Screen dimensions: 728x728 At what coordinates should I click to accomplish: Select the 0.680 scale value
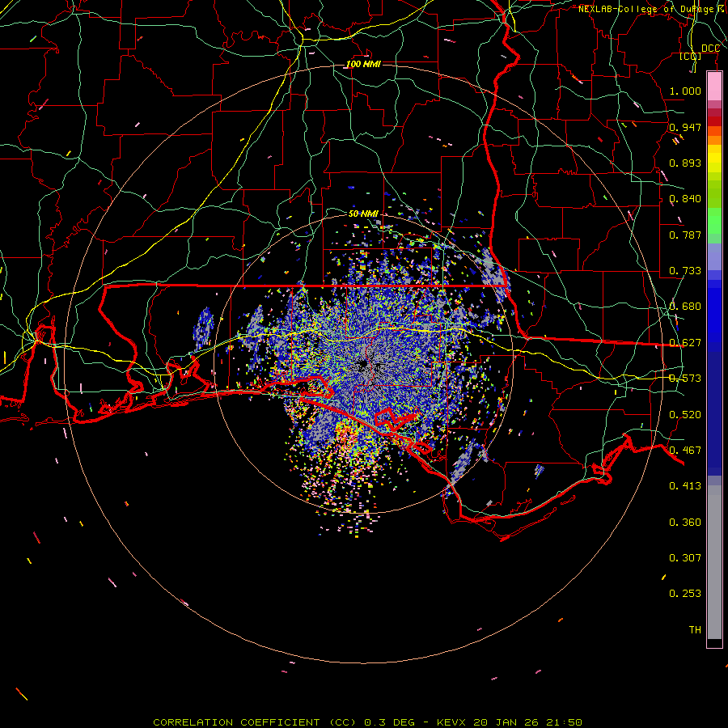pos(685,306)
